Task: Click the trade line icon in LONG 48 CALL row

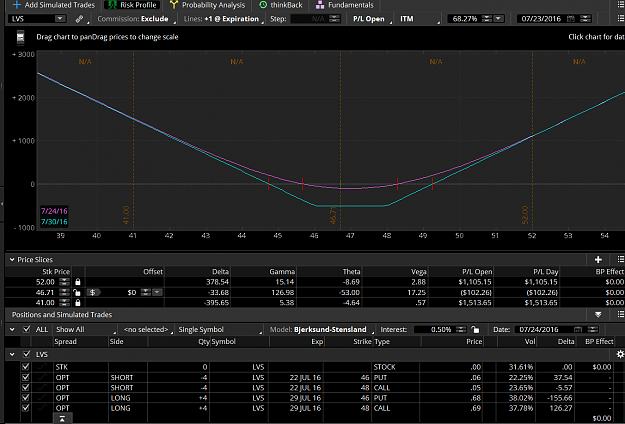Action: coord(41,408)
